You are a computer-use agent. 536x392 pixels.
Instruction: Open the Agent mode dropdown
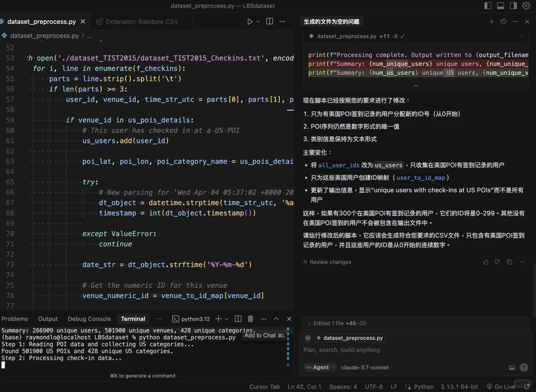[x=320, y=367]
